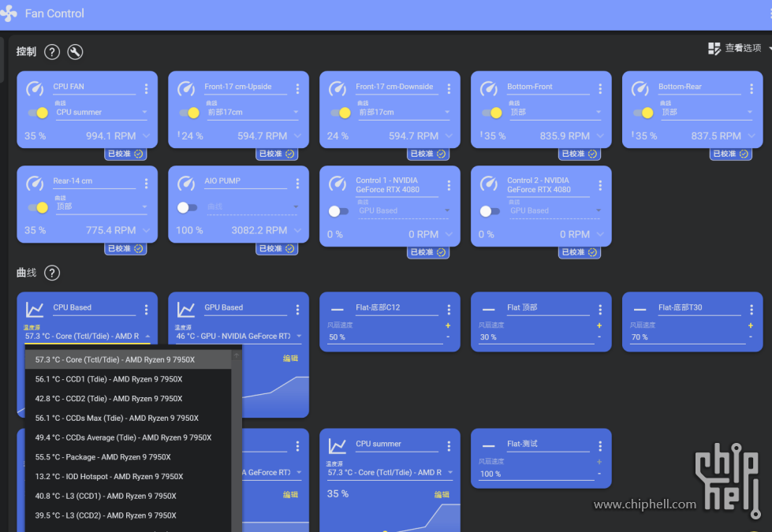Open the AIO PUMP card three-dot menu
Image resolution: width=772 pixels, height=532 pixels.
(x=297, y=183)
